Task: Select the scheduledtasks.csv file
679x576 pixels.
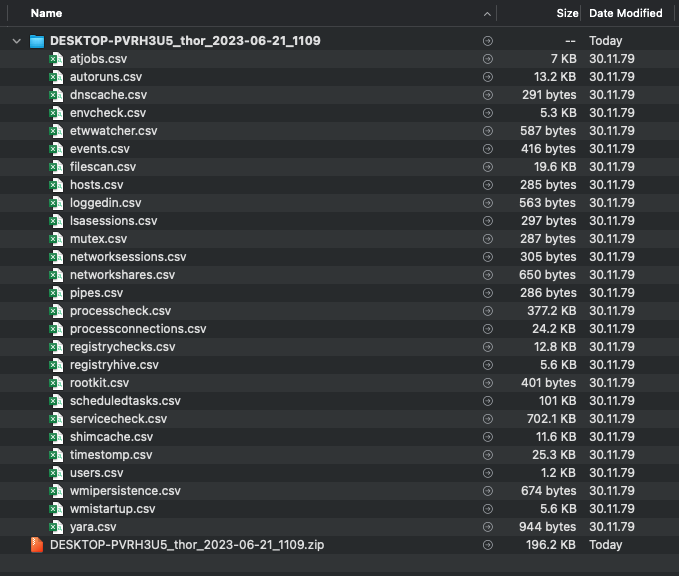Action: pyautogui.click(x=125, y=401)
